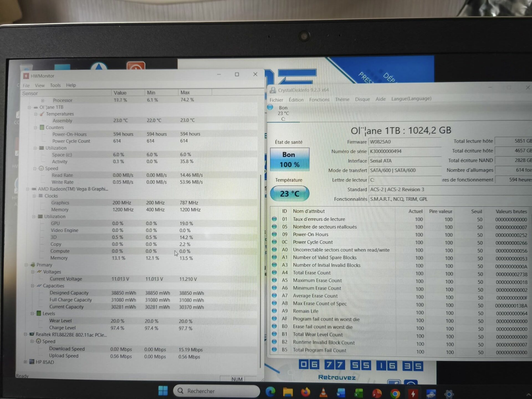Click the Windows Start button
Image resolution: width=532 pixels, height=399 pixels.
pos(163,391)
